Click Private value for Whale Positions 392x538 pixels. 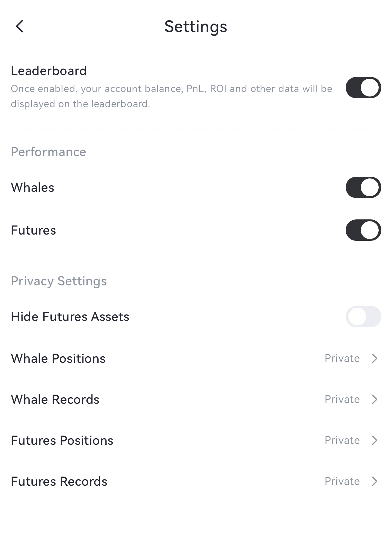[342, 358]
